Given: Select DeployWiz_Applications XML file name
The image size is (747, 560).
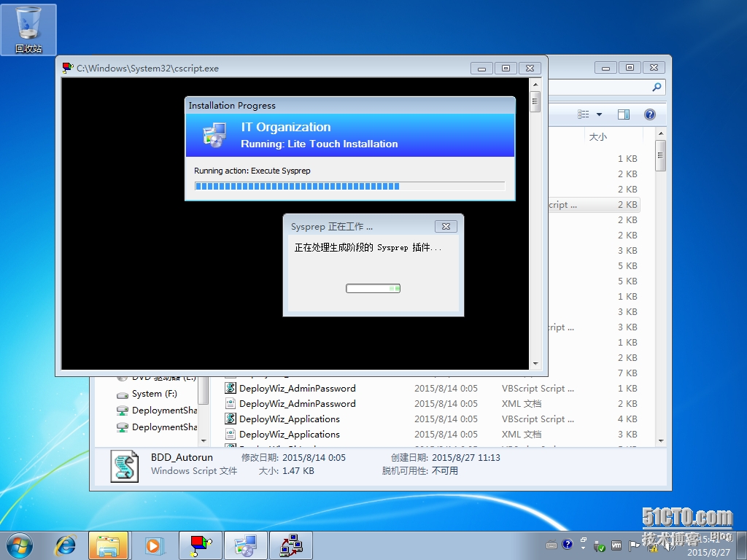Looking at the screenshot, I should (289, 434).
